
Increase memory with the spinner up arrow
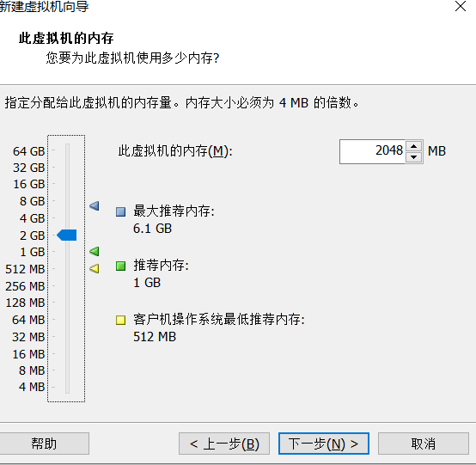point(413,146)
